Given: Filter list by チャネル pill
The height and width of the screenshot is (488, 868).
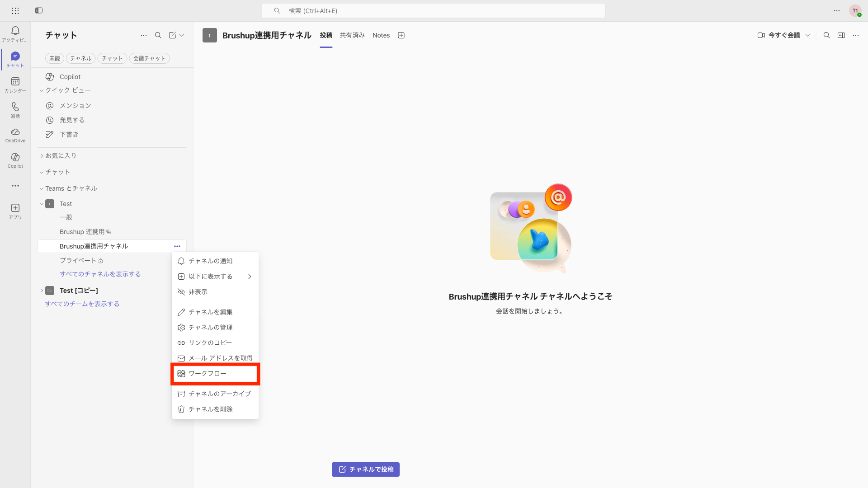Looking at the screenshot, I should (x=81, y=58).
